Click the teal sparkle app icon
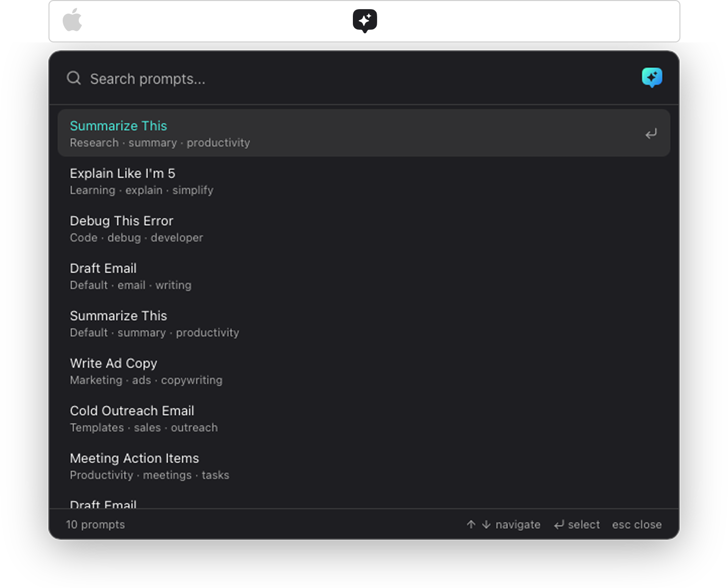Viewport: 728px width, 588px height. (652, 78)
